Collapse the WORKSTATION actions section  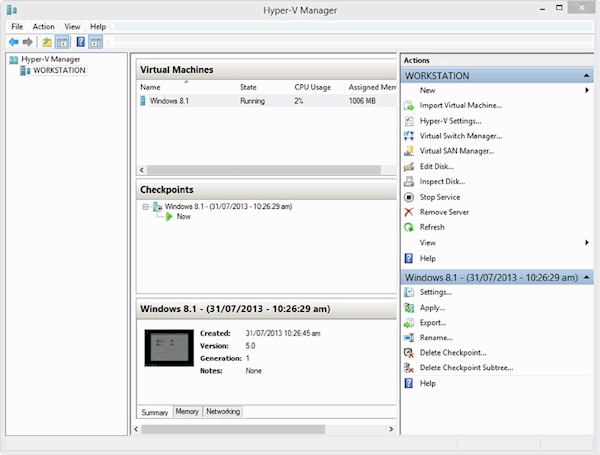point(587,76)
